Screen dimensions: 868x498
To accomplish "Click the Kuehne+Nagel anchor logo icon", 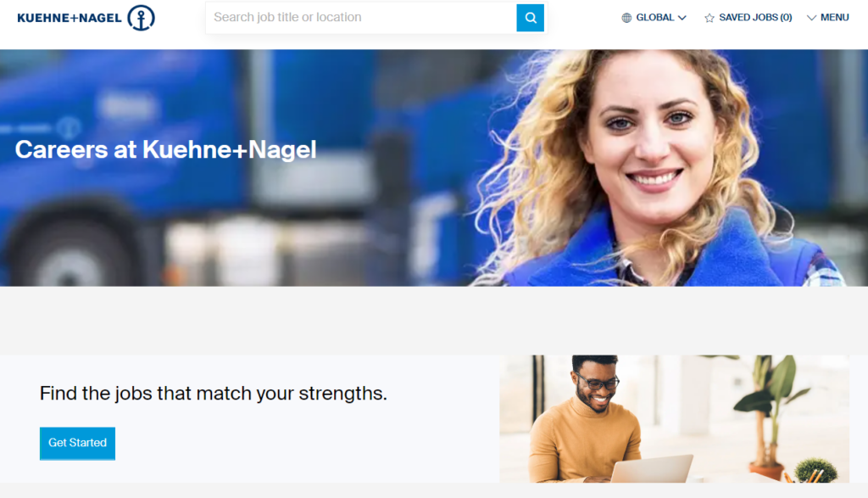I will (142, 18).
